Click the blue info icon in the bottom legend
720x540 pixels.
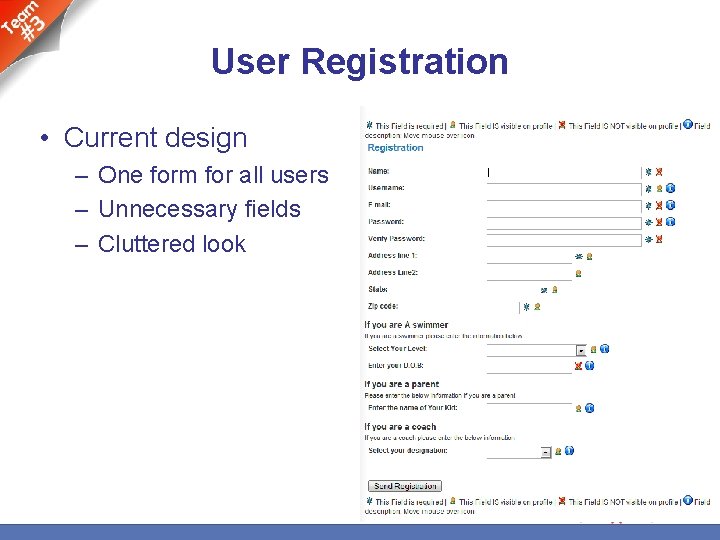[687, 500]
